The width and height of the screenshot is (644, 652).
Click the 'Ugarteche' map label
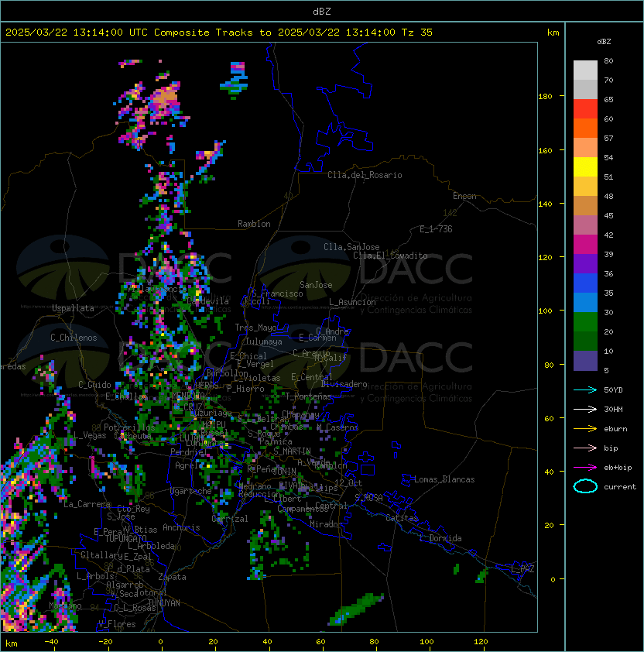(x=191, y=491)
